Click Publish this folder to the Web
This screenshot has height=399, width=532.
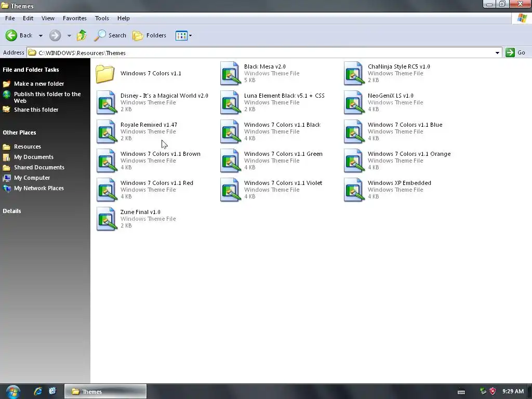(47, 97)
